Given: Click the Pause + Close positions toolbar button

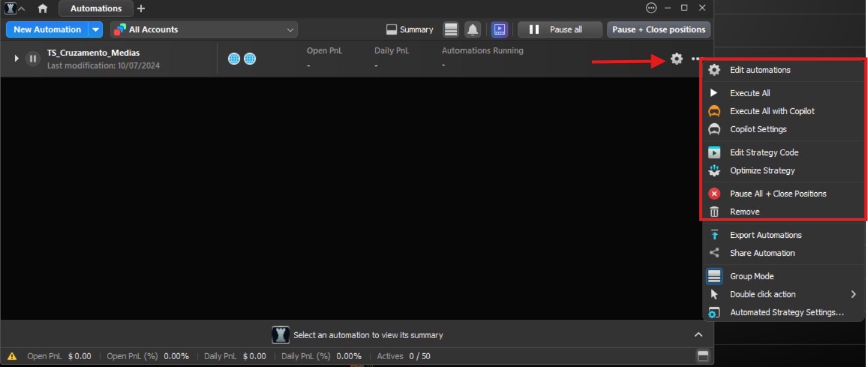Looking at the screenshot, I should 659,29.
